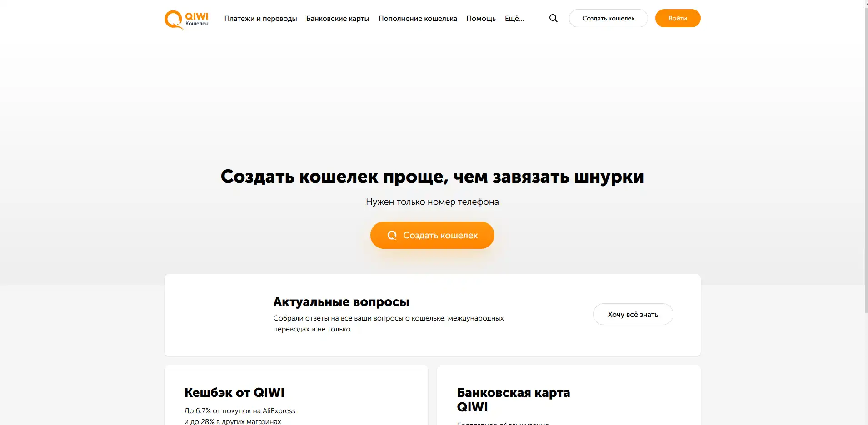Click header Создать кошелек outlined button
The width and height of the screenshot is (868, 425).
[x=608, y=18]
